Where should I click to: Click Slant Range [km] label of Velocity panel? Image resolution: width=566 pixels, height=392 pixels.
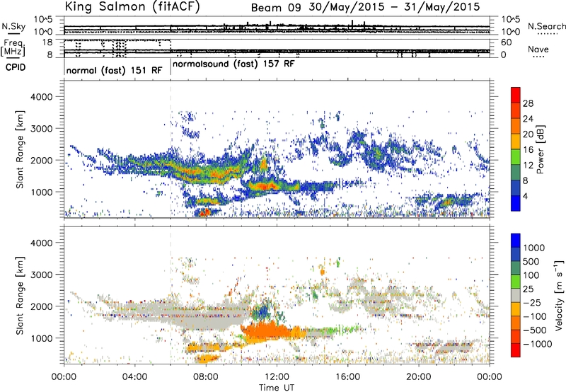[20, 296]
